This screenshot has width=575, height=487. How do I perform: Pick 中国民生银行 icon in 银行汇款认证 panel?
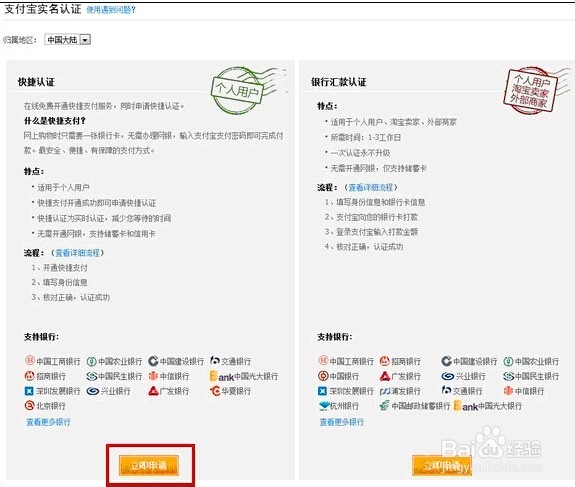click(509, 376)
